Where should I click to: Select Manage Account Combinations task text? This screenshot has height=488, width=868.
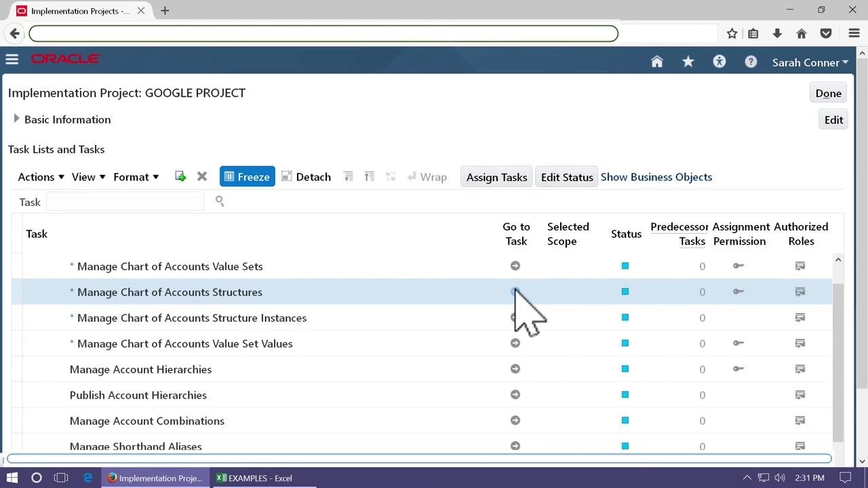(147, 421)
